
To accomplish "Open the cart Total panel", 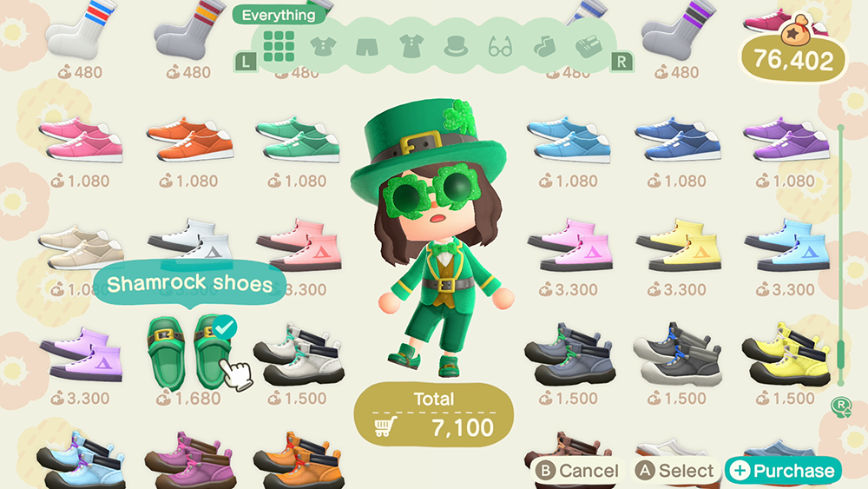I will 433,415.
